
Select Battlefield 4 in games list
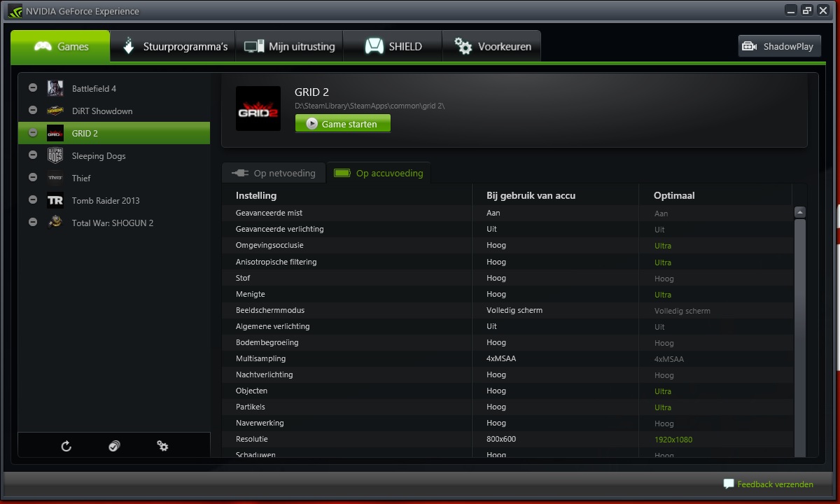click(x=114, y=89)
